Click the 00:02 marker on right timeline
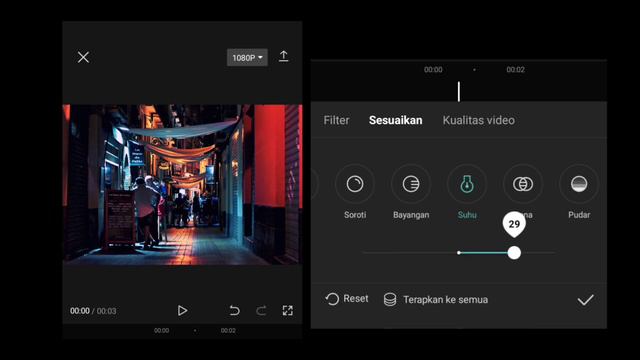This screenshot has height=360, width=640. coord(516,70)
